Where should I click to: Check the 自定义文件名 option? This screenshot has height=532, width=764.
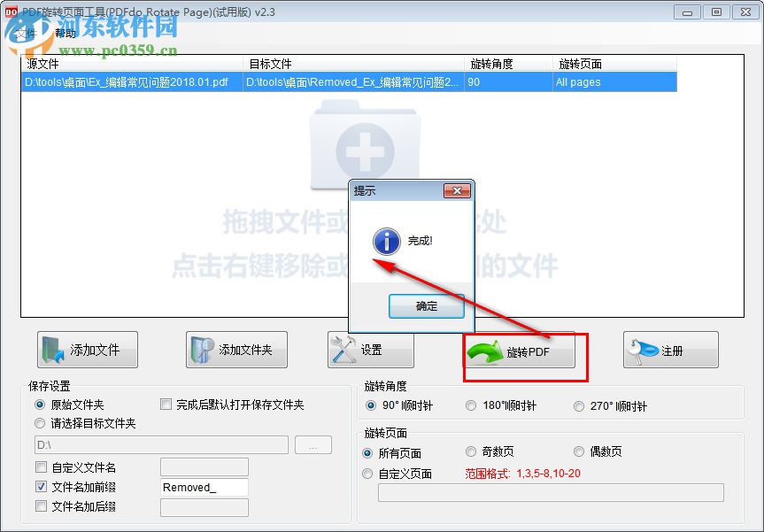[x=41, y=466]
